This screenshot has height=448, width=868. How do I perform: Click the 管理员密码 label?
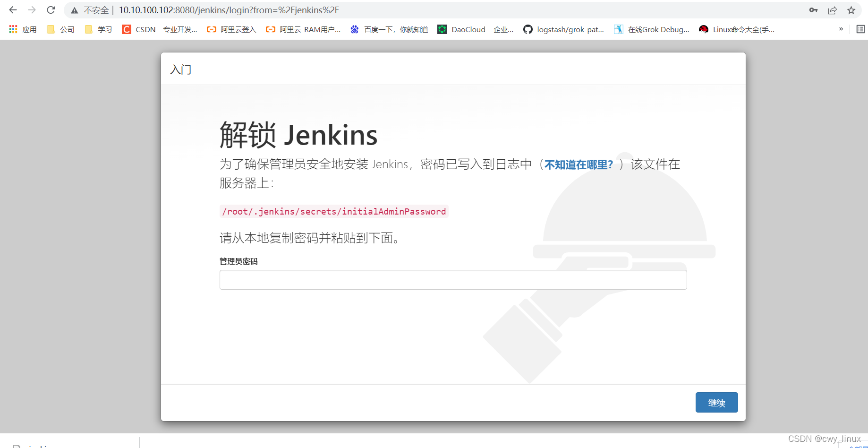(238, 261)
